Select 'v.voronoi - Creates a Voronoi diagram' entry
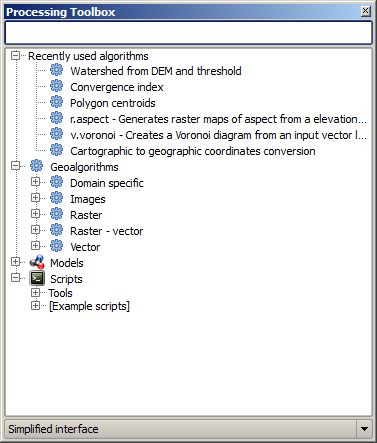 (218, 135)
